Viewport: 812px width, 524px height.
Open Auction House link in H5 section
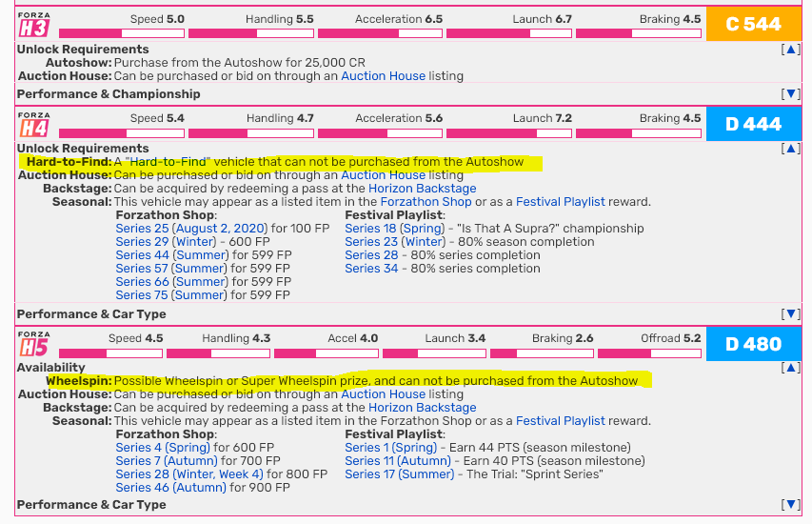pyautogui.click(x=384, y=394)
